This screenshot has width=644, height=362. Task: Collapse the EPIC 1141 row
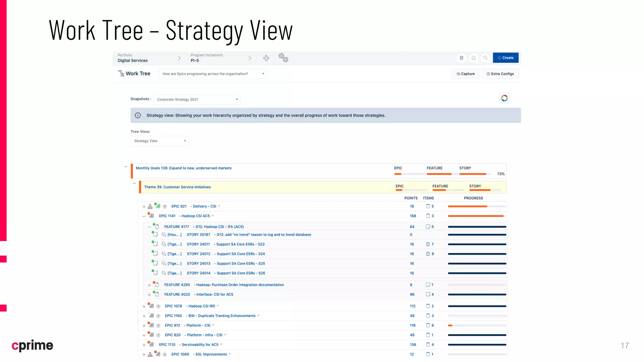[x=144, y=216]
